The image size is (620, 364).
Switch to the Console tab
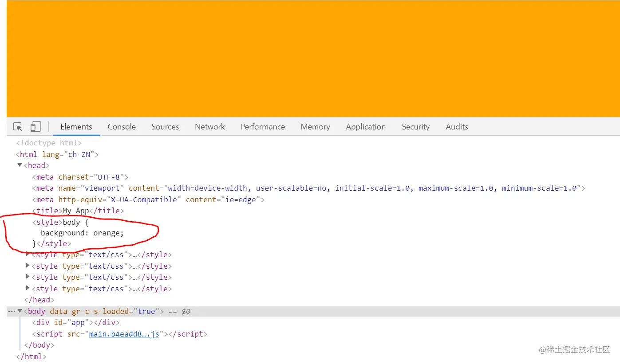(x=122, y=127)
